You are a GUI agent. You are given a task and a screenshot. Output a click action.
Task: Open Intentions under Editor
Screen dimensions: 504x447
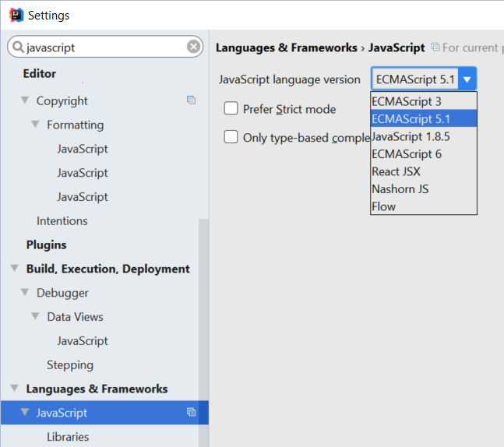pos(62,221)
